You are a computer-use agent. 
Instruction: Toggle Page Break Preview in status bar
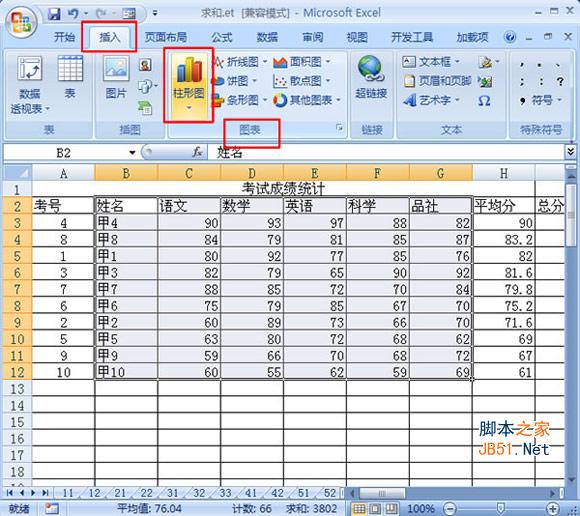(391, 509)
